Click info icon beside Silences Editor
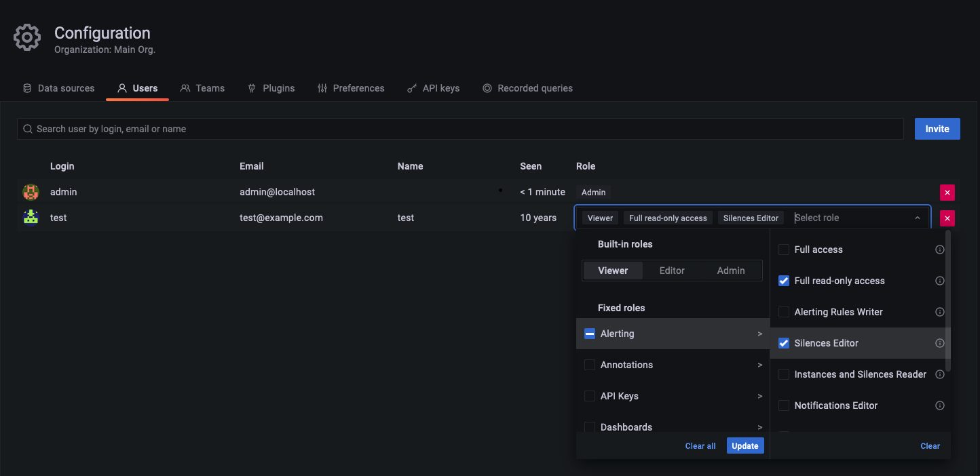980x476 pixels. coord(939,343)
